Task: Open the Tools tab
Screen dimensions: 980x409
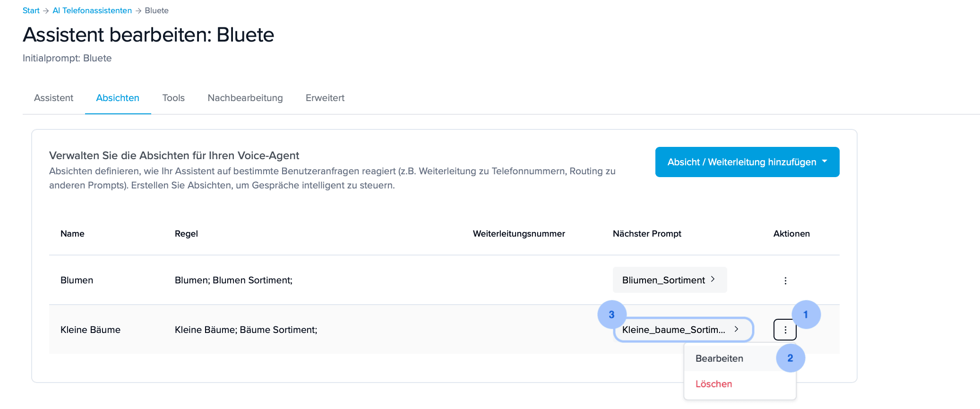Action: pos(173,98)
